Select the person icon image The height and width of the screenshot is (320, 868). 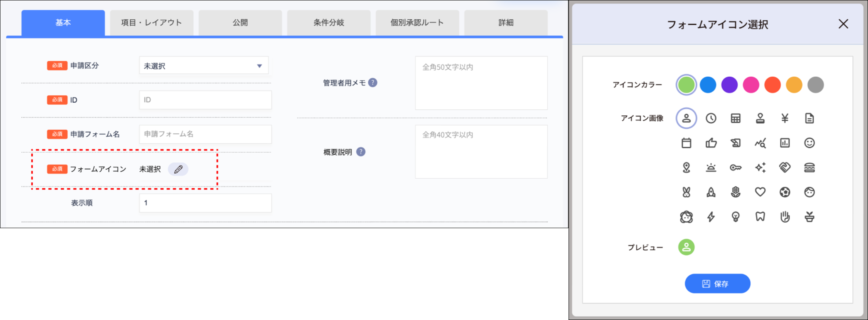686,118
